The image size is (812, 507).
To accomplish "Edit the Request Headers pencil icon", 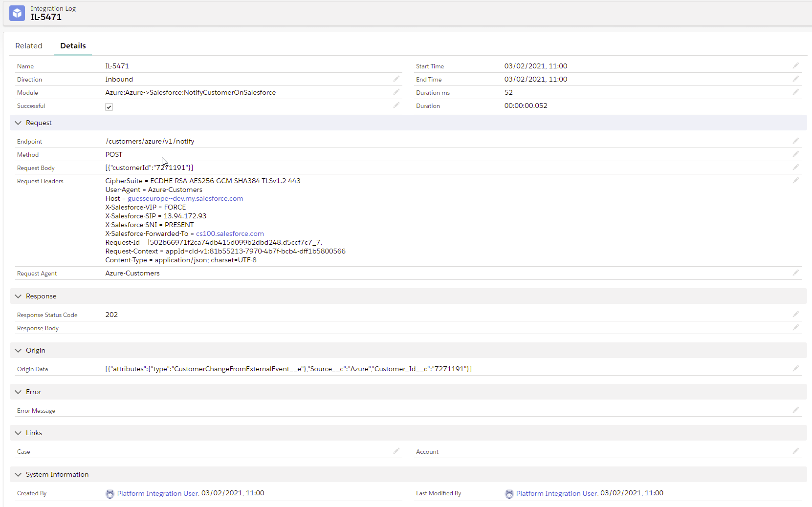I will pos(796,180).
